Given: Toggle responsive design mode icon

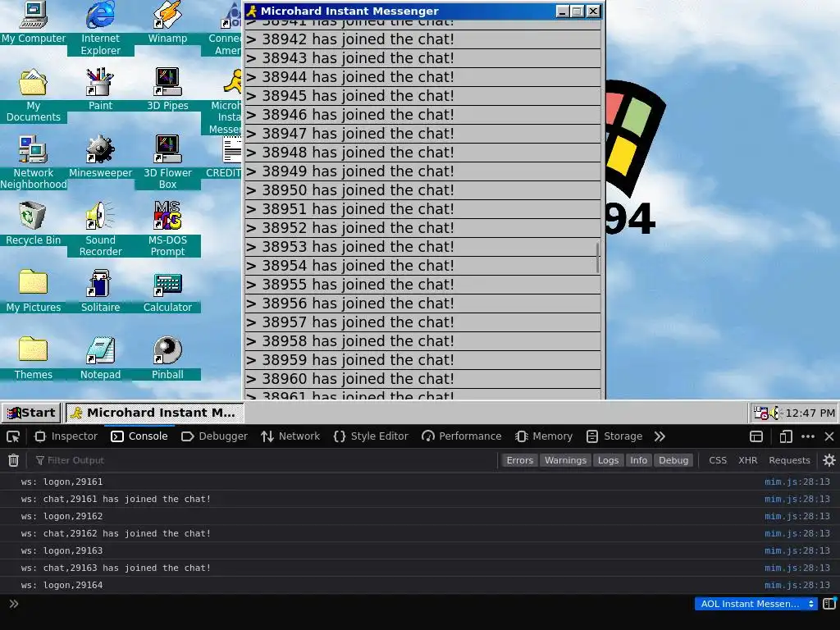Looking at the screenshot, I should coord(785,436).
